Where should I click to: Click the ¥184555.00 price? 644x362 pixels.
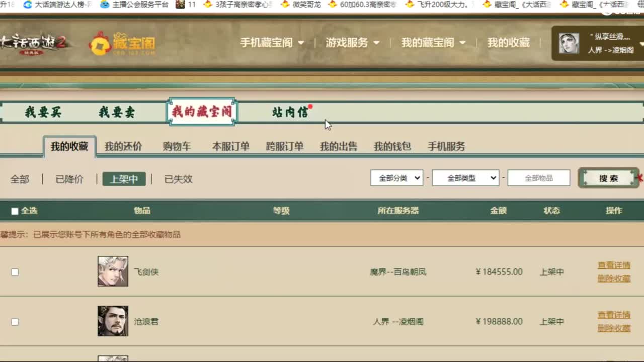(x=499, y=272)
